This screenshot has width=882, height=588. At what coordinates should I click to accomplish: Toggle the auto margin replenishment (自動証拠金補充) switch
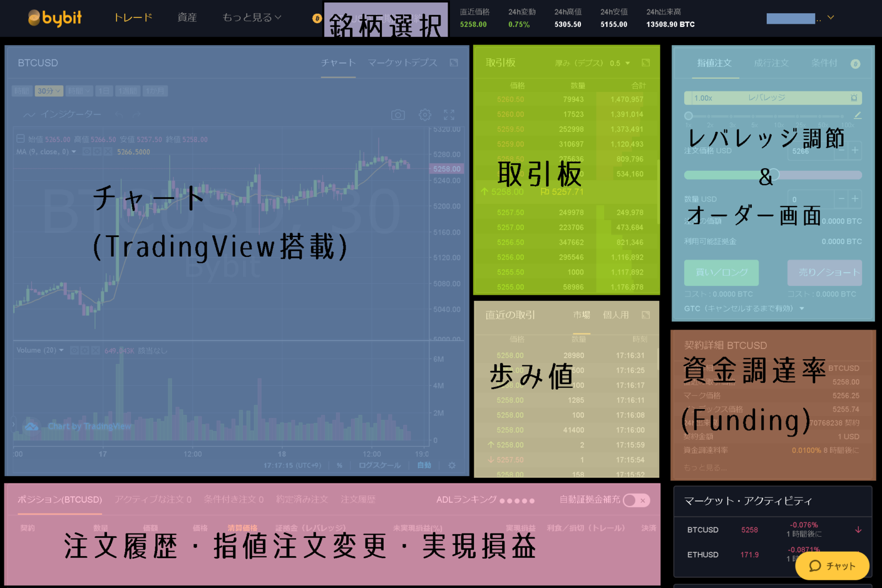point(636,500)
